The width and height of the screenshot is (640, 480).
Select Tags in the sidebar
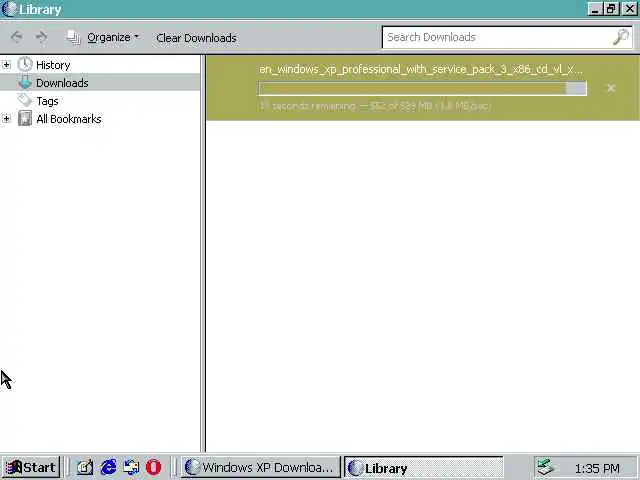coord(47,101)
